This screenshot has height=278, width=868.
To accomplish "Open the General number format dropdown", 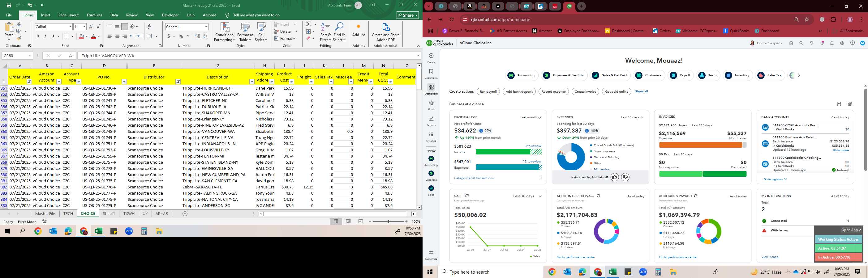I will pyautogui.click(x=206, y=27).
